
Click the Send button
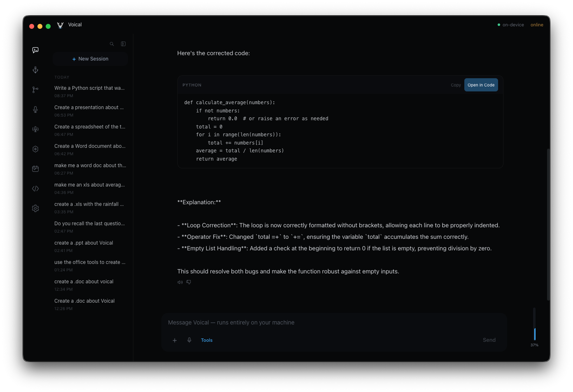point(489,340)
